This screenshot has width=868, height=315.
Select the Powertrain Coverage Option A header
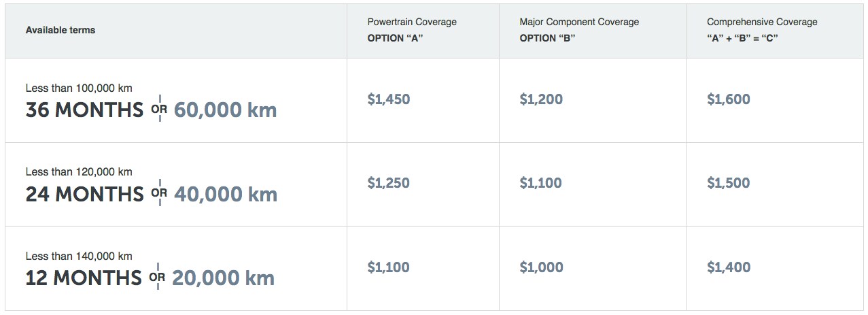412,30
